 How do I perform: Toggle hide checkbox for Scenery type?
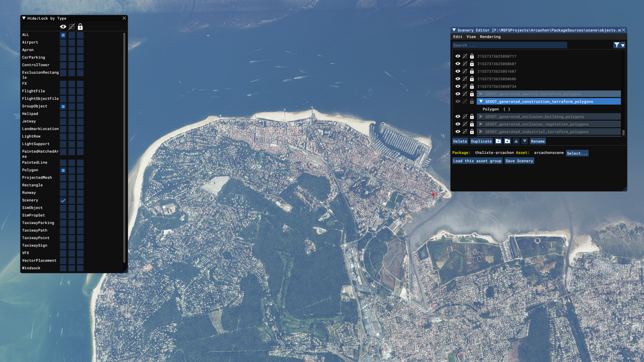pyautogui.click(x=63, y=201)
